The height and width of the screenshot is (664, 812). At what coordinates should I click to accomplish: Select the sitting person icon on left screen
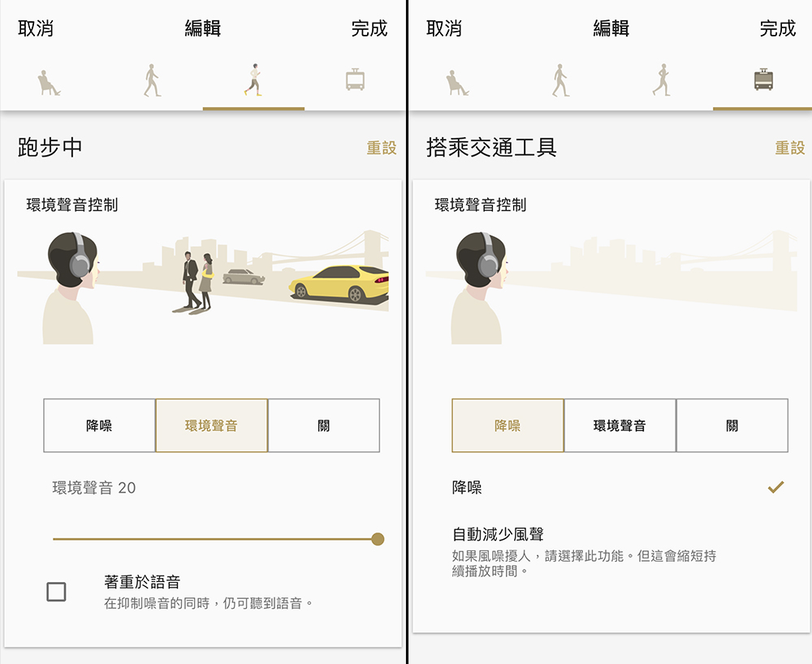coord(49,83)
